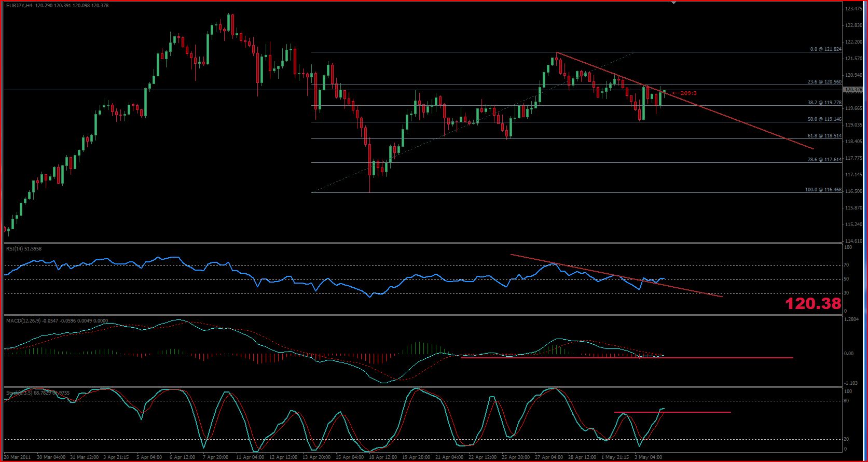This screenshot has width=868, height=462.
Task: Click the 7 Apr 20:00 time axis label
Action: point(215,457)
